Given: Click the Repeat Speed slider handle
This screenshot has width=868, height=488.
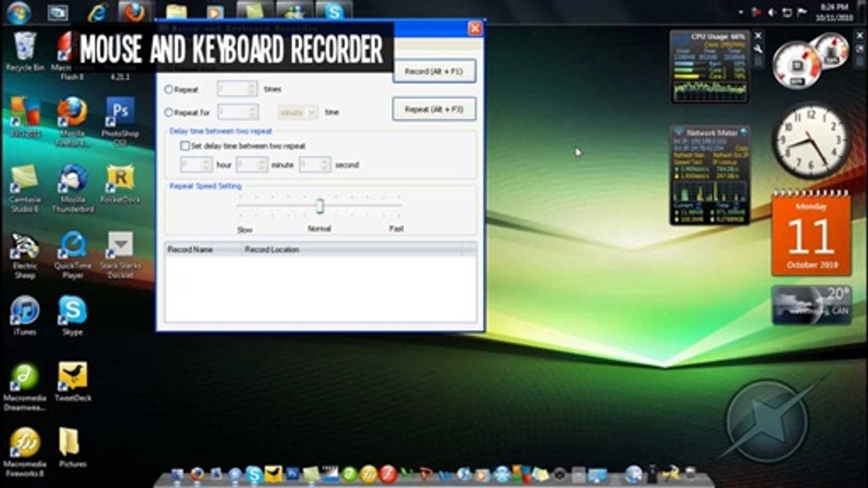Looking at the screenshot, I should pyautogui.click(x=320, y=206).
